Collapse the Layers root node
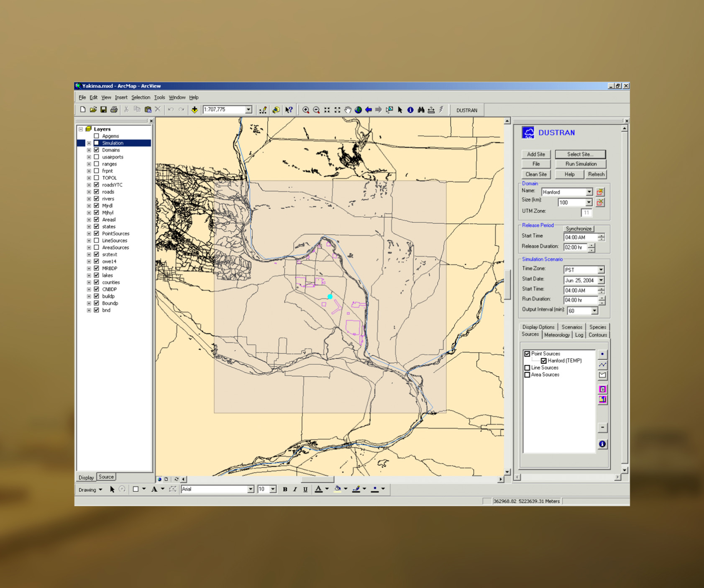The height and width of the screenshot is (588, 704). pos(81,129)
